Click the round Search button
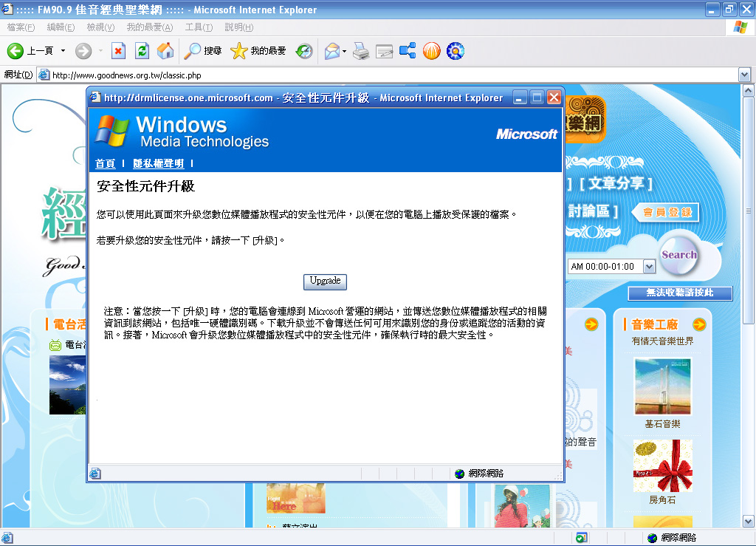The width and height of the screenshot is (756, 546). coord(679,255)
